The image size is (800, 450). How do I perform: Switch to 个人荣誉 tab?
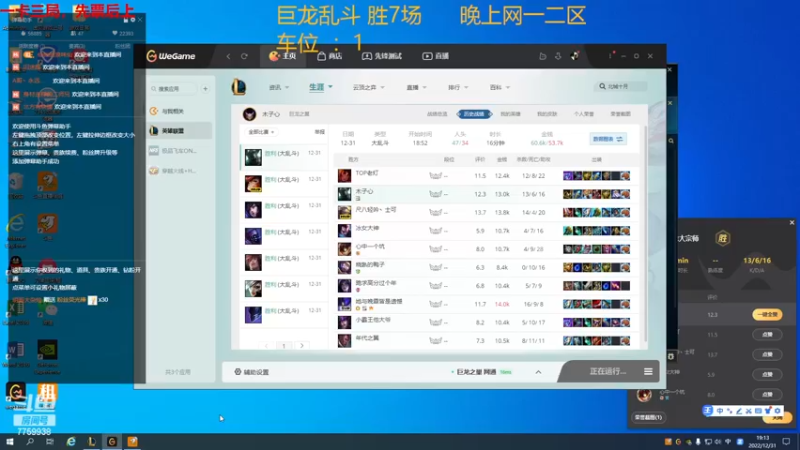pos(584,114)
